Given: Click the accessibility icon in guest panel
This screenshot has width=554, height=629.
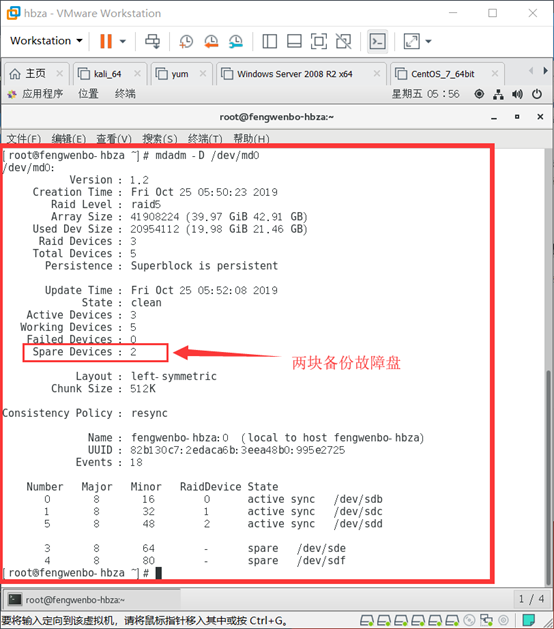Looking at the screenshot, I should point(479,94).
